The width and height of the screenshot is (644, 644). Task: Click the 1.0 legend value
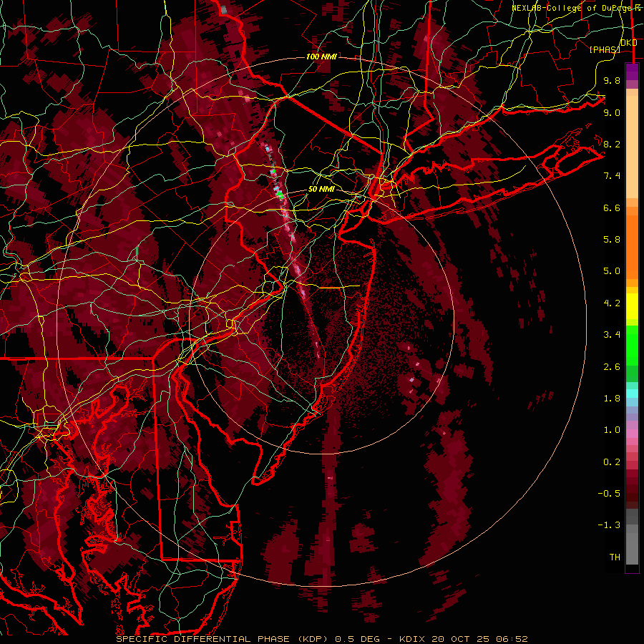[x=612, y=430]
